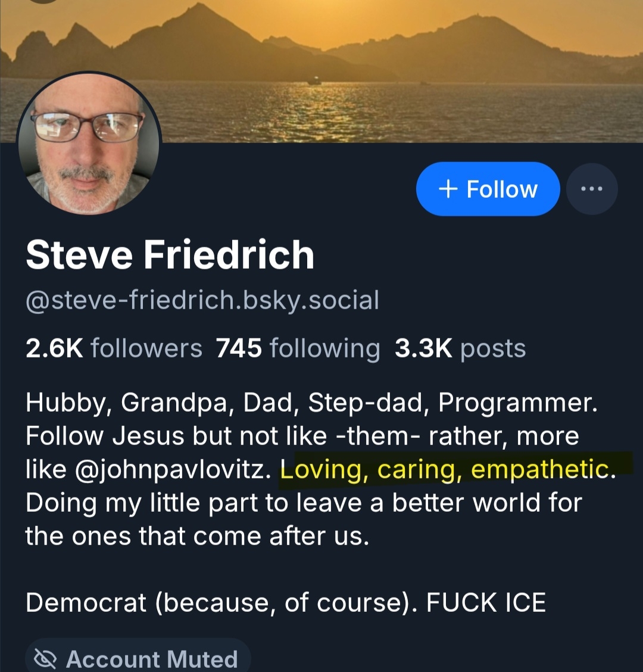643x672 pixels.
Task: Click the Steve Friedrich display name
Action: click(170, 254)
